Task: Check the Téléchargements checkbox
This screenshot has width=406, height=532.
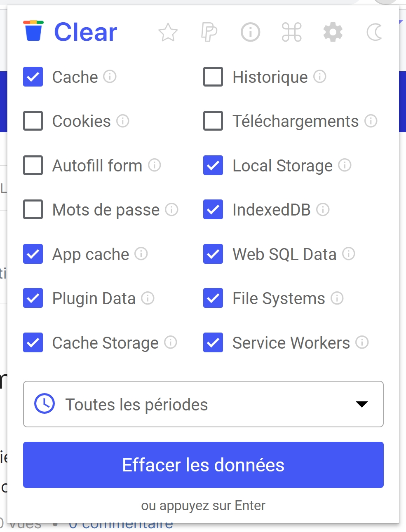Action: coord(213,121)
